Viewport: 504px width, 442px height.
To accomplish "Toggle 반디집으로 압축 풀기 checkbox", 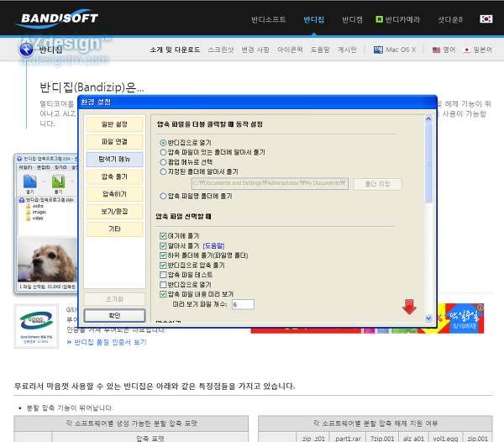I will 163,266.
